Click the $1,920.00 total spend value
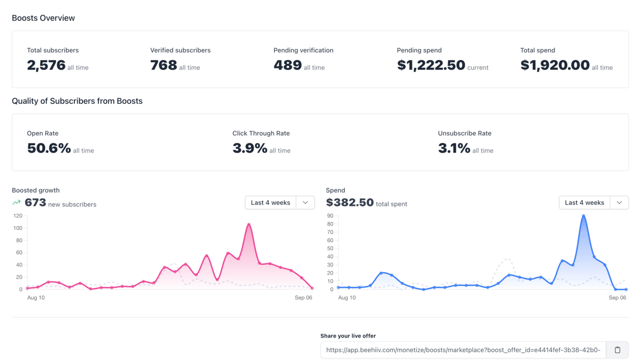The width and height of the screenshot is (644, 364). point(555,65)
